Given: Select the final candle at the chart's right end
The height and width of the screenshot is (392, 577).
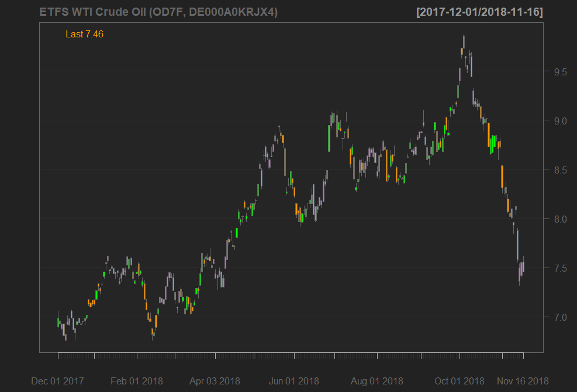Looking at the screenshot, I should (523, 266).
